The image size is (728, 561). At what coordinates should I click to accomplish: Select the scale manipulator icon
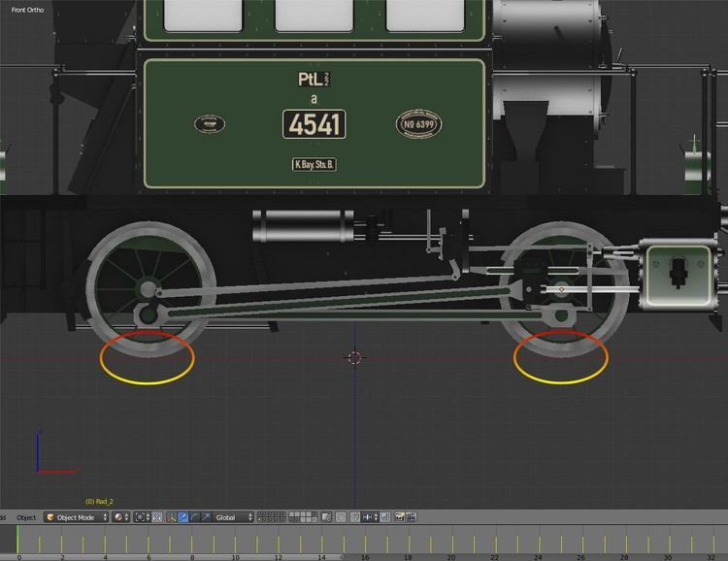point(206,517)
